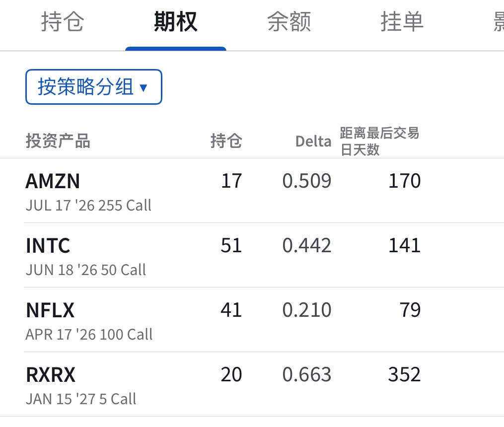Open the RXRX ticker symbol
The image size is (504, 427).
(x=50, y=375)
